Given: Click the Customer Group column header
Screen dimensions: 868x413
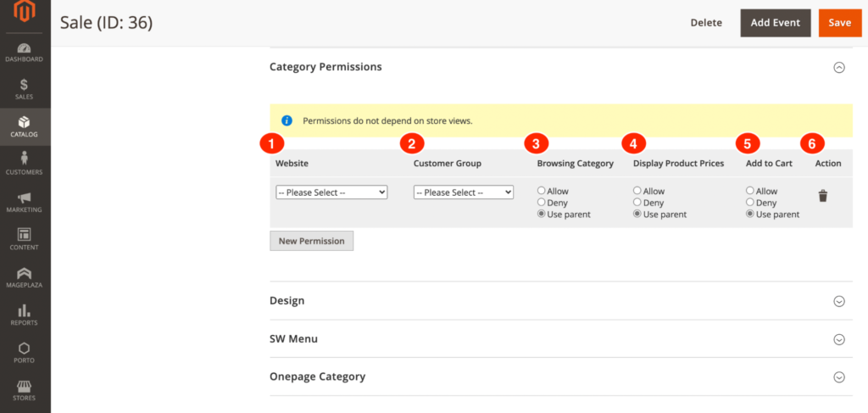Looking at the screenshot, I should click(x=448, y=164).
